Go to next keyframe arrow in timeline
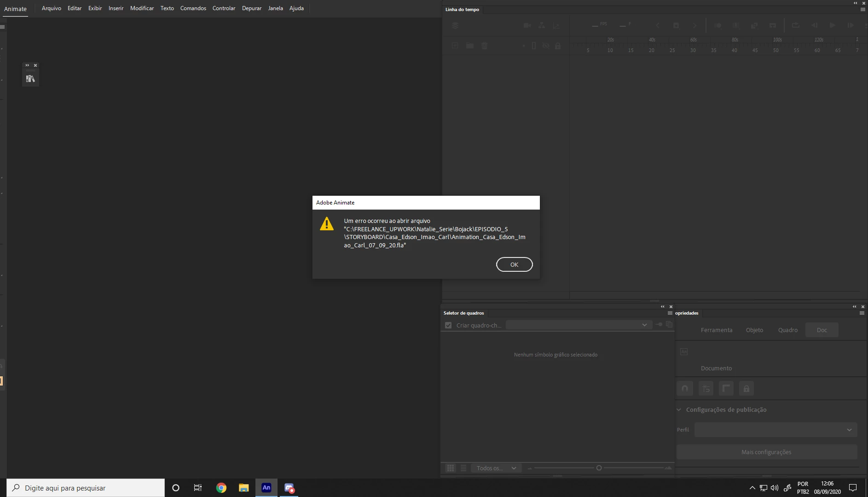This screenshot has width=868, height=497. point(694,25)
